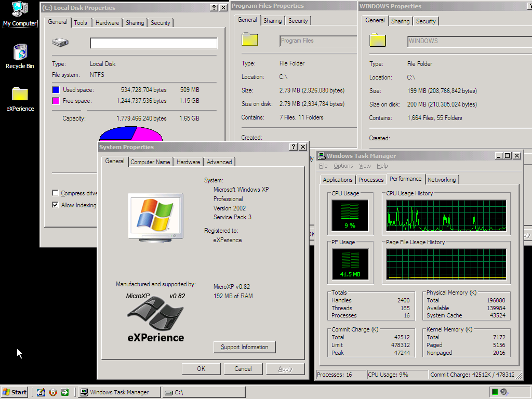Select the Computer Name tab
This screenshot has width=532, height=399.
[x=150, y=162]
